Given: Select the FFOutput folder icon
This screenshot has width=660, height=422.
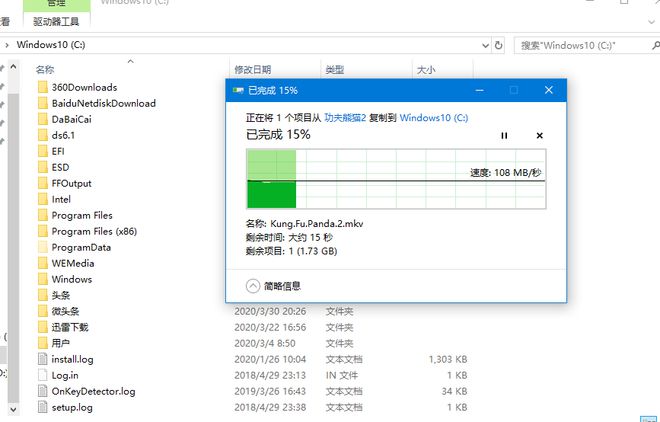Looking at the screenshot, I should 43,183.
